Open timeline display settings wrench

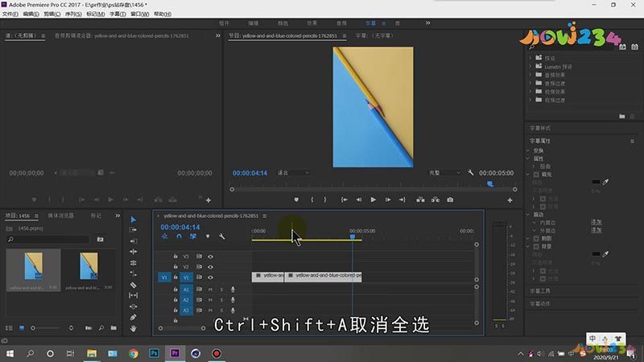[x=222, y=237]
